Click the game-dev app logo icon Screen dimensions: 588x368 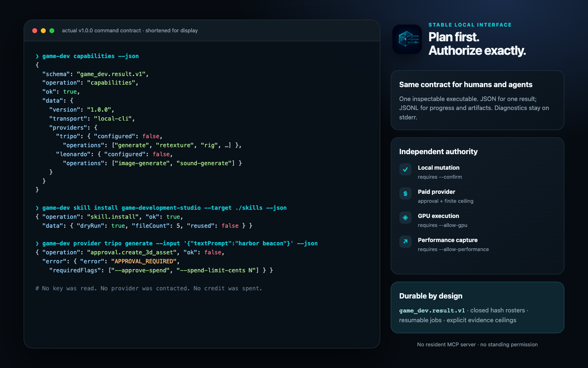click(x=407, y=39)
